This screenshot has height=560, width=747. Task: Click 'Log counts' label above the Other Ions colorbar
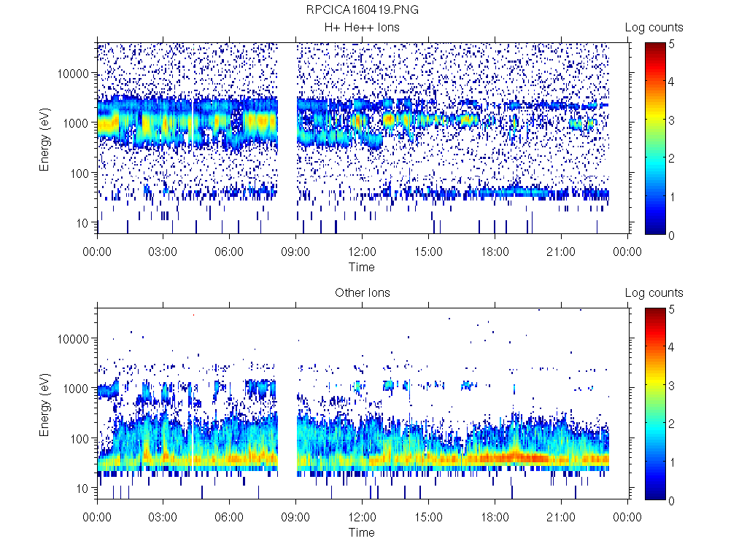654,293
